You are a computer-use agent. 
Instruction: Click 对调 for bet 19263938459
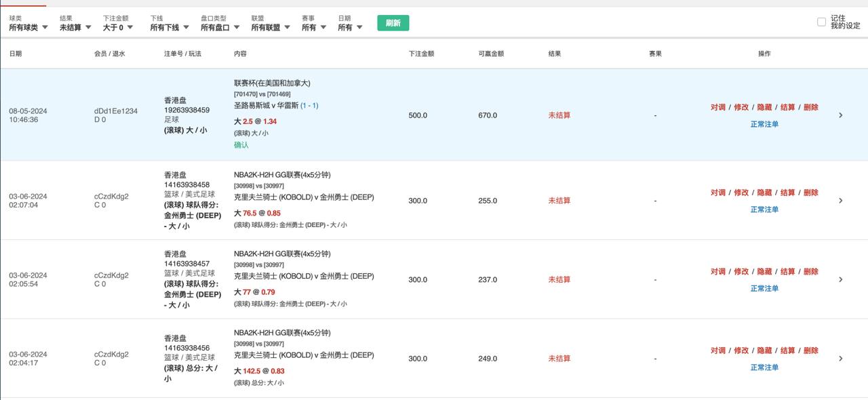click(718, 107)
